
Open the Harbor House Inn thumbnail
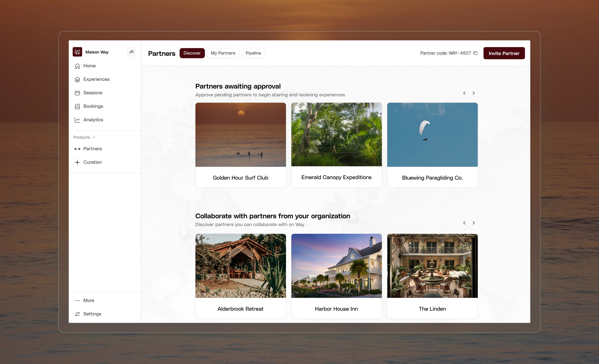[336, 266]
